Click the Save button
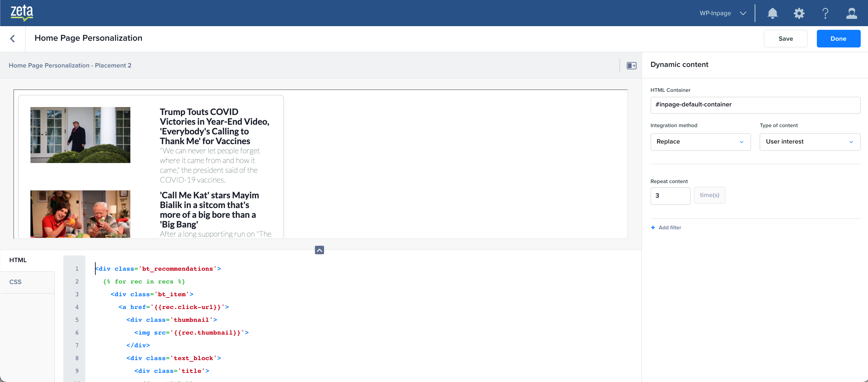Image resolution: width=868 pixels, height=382 pixels. (x=785, y=39)
